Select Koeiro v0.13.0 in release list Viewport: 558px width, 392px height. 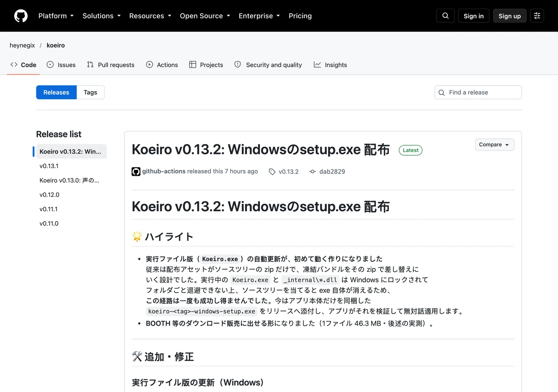coord(71,180)
